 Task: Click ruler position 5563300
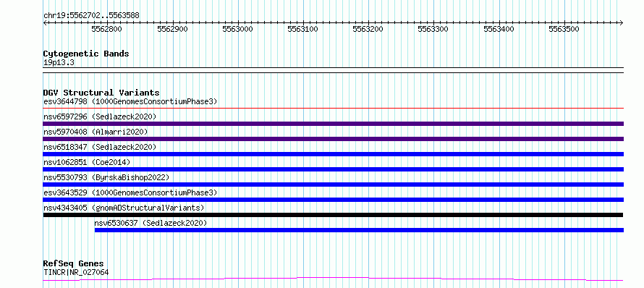(x=433, y=29)
